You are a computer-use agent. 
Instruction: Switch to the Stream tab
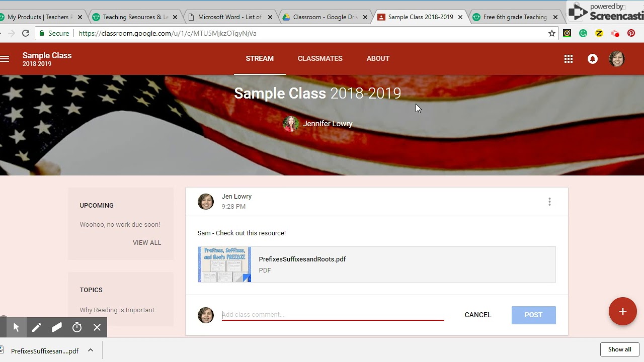tap(260, 59)
